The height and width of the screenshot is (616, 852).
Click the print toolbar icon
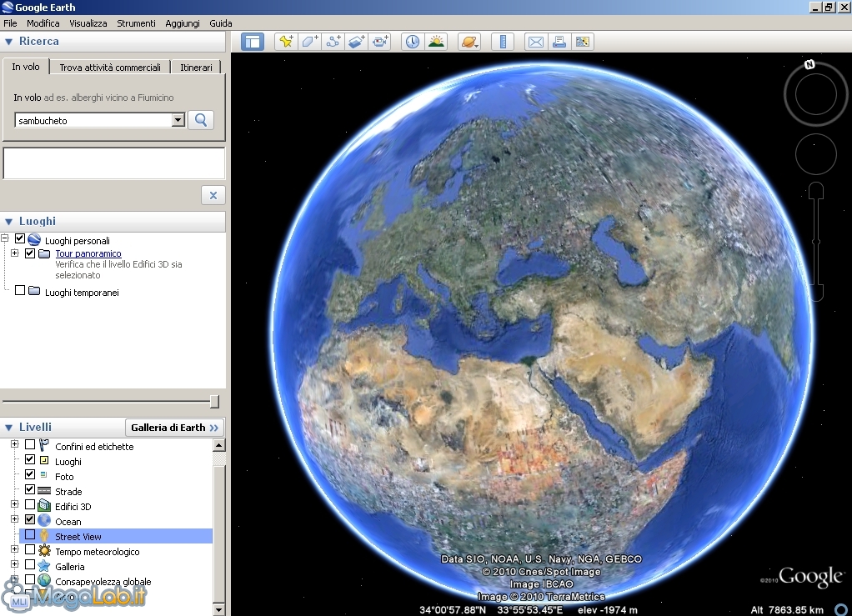coord(559,42)
